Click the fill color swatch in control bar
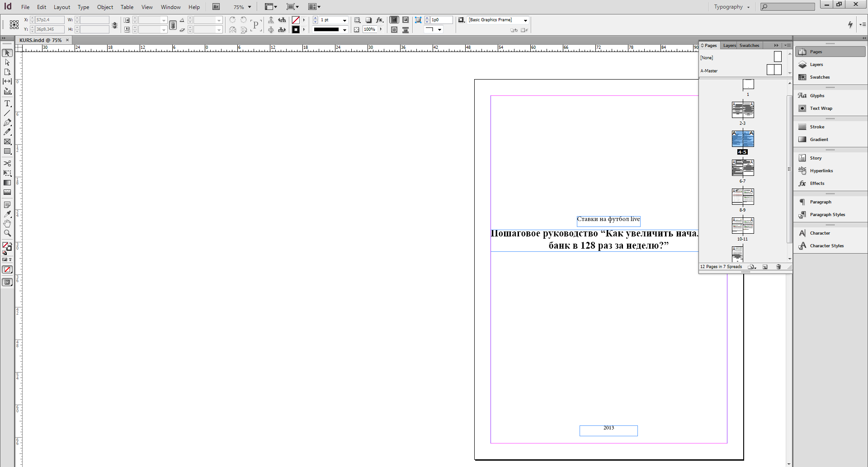868x467 pixels. tap(296, 20)
